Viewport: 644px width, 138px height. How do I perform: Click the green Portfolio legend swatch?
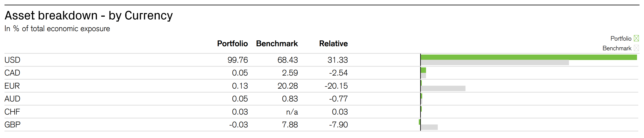[x=636, y=39]
